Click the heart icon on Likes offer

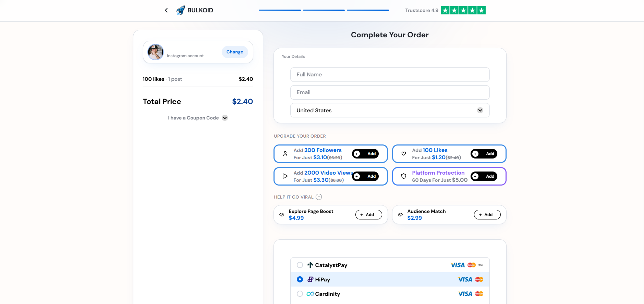tap(404, 154)
